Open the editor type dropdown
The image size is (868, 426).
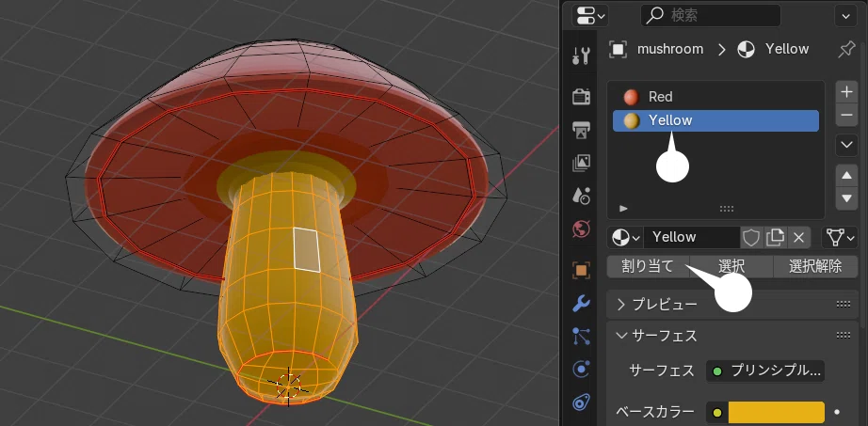pyautogui.click(x=590, y=16)
